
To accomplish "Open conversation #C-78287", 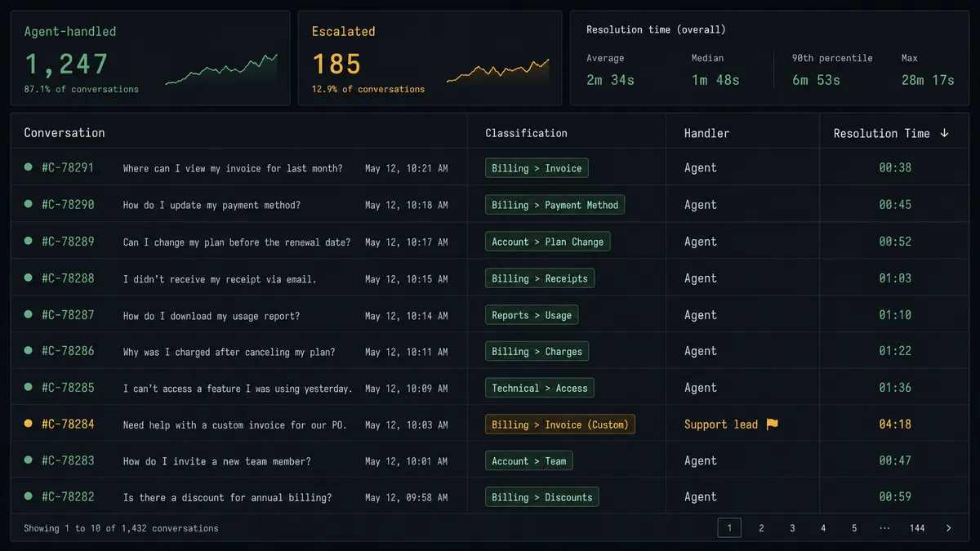I will tap(68, 314).
